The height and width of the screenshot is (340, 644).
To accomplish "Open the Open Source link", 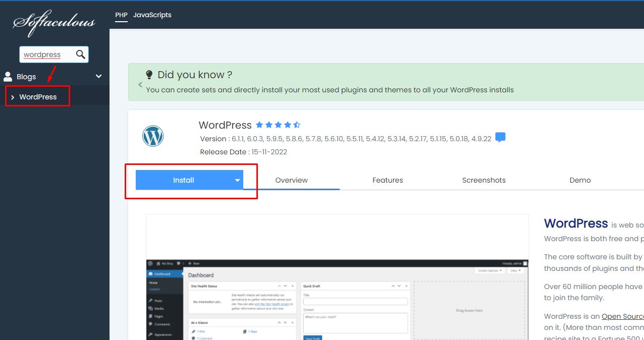I will click(623, 316).
